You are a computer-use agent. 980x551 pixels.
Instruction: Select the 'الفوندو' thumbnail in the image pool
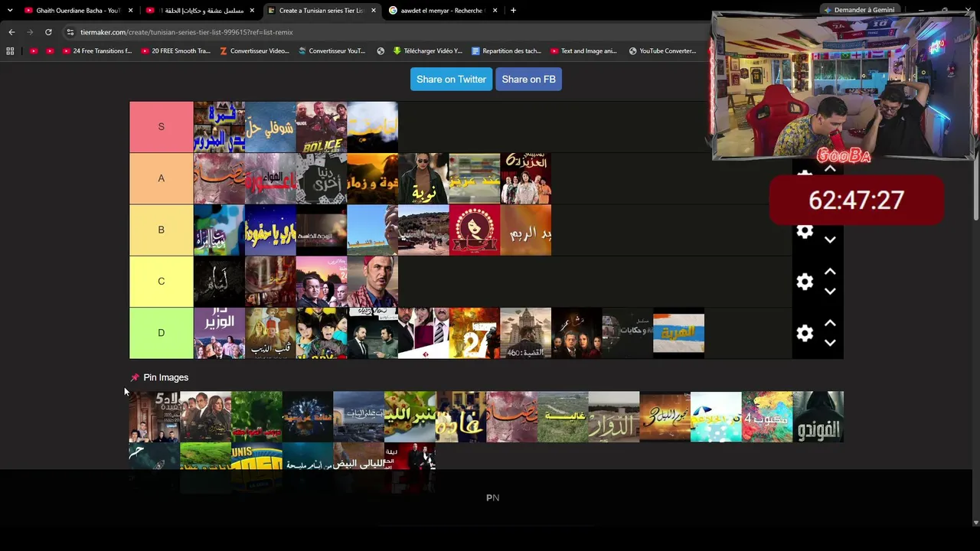tap(818, 417)
